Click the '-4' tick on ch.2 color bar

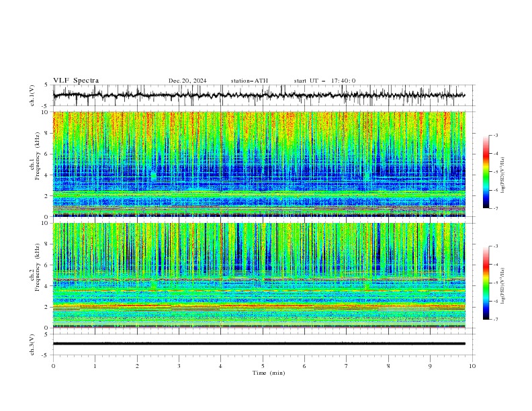tap(496, 265)
